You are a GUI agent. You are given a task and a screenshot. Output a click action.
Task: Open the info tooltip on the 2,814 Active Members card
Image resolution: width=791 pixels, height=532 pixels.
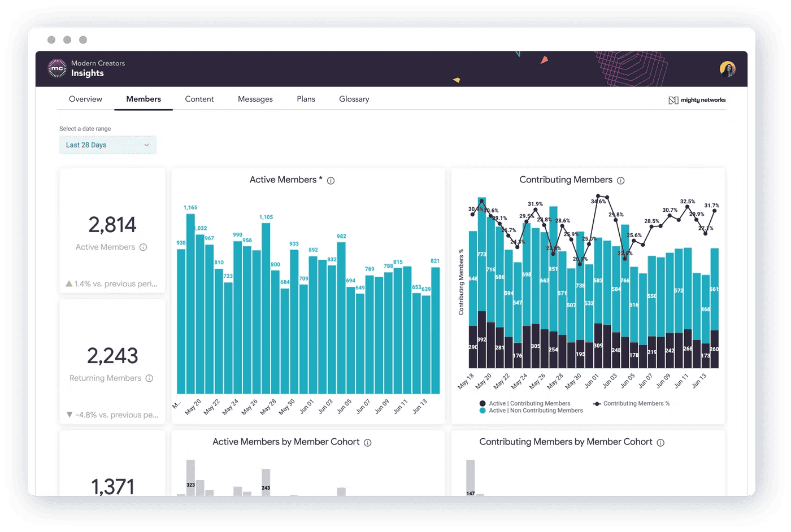click(143, 247)
